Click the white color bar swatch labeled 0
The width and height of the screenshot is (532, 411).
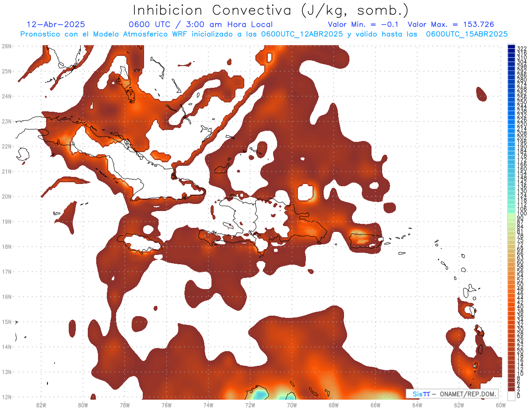pyautogui.click(x=511, y=395)
